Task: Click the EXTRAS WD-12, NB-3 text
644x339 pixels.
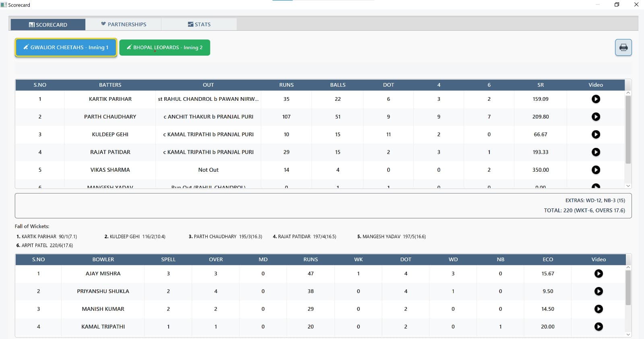Action: tap(595, 200)
